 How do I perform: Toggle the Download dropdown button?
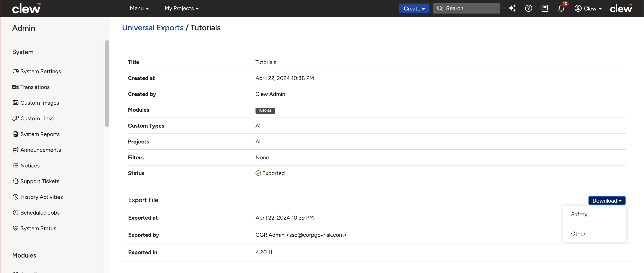pyautogui.click(x=607, y=201)
